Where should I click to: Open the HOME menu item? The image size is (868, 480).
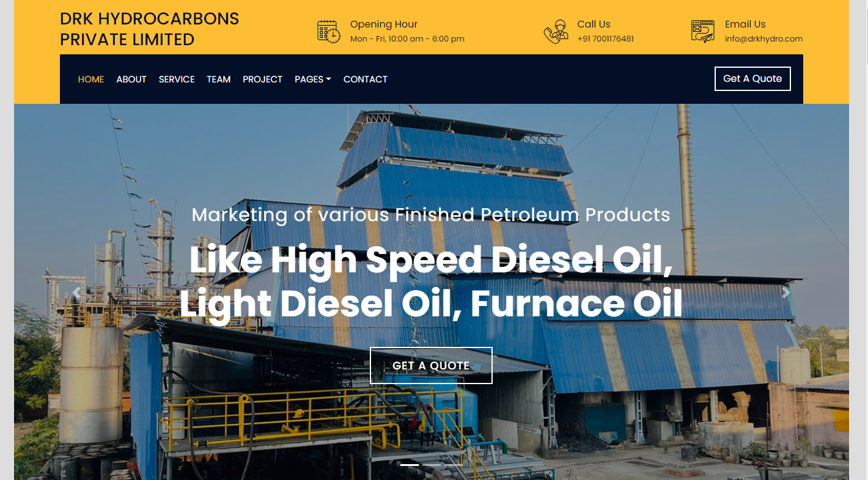pyautogui.click(x=91, y=79)
